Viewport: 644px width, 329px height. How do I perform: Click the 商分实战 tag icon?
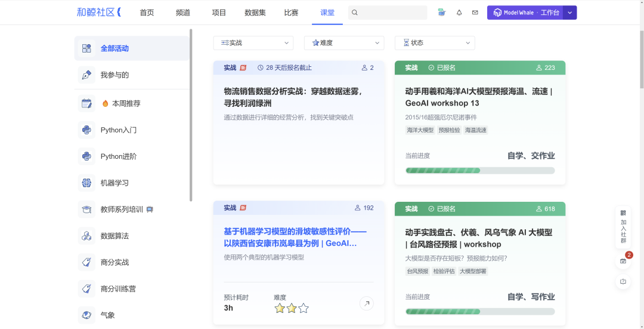tap(86, 262)
